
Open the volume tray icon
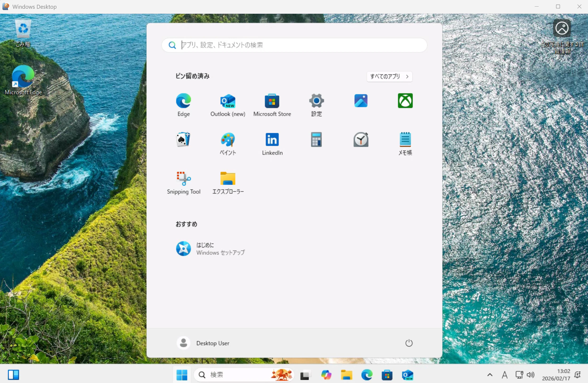530,375
